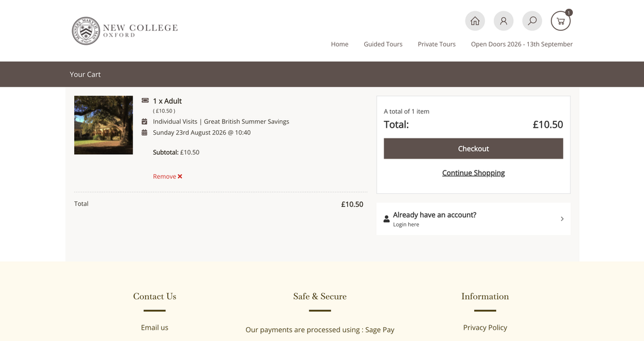Click the person icon beside Already have an account

(387, 218)
